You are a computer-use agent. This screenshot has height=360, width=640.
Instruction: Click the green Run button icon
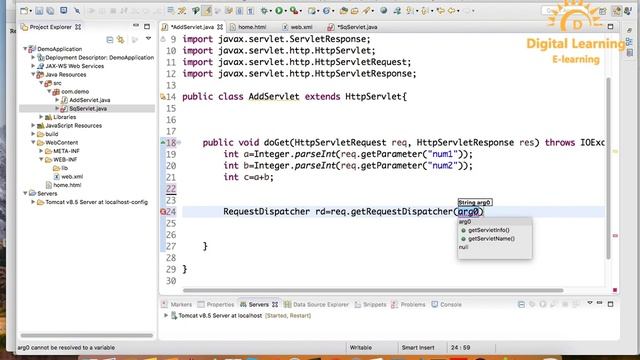[279, 11]
